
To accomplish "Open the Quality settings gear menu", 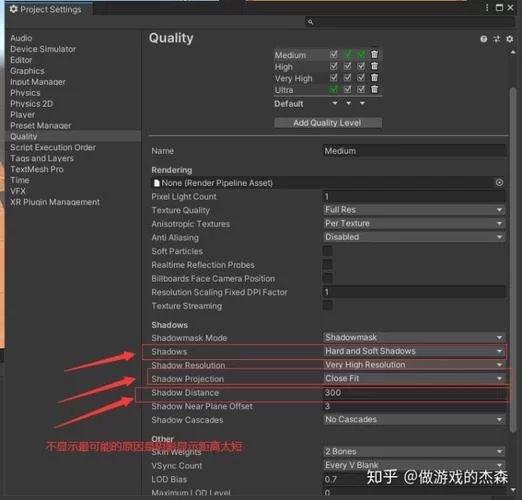I will tap(509, 39).
